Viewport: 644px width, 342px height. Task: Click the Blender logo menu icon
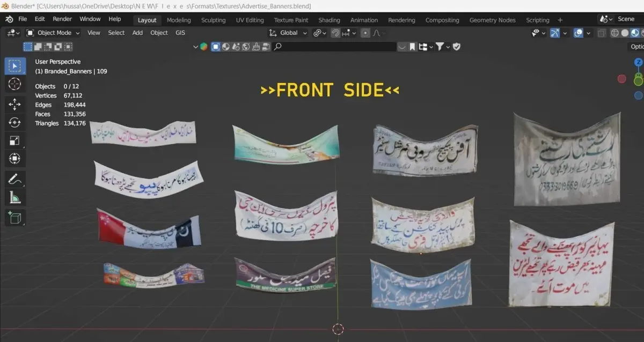(9, 19)
